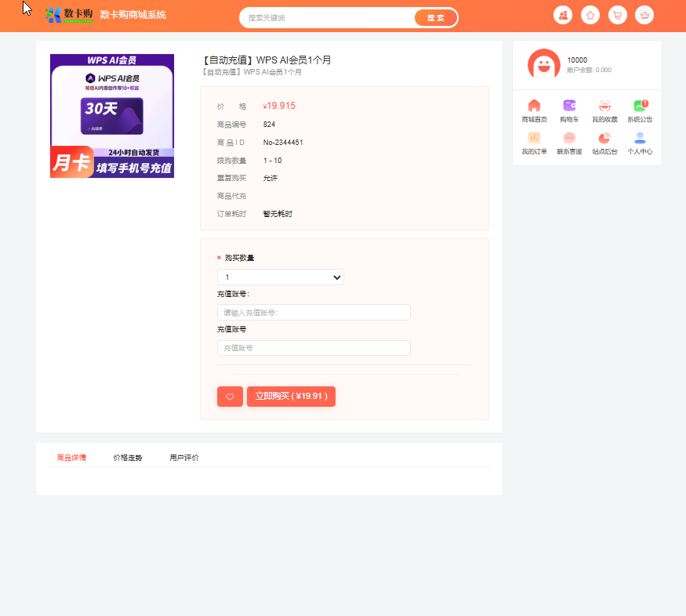
Task: Open 站点后台 pie chart icon
Action: click(604, 138)
